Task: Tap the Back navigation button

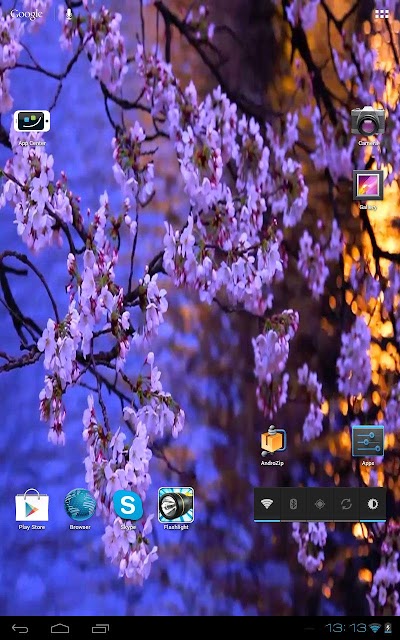Action: click(x=20, y=629)
